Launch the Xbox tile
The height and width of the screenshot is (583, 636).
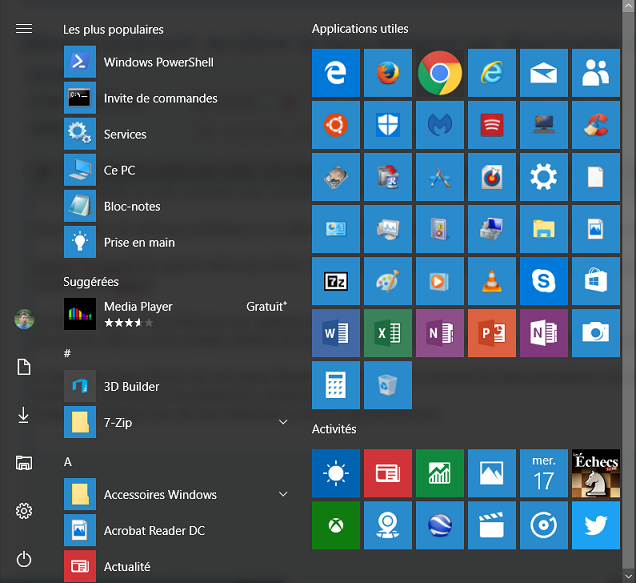click(335, 525)
